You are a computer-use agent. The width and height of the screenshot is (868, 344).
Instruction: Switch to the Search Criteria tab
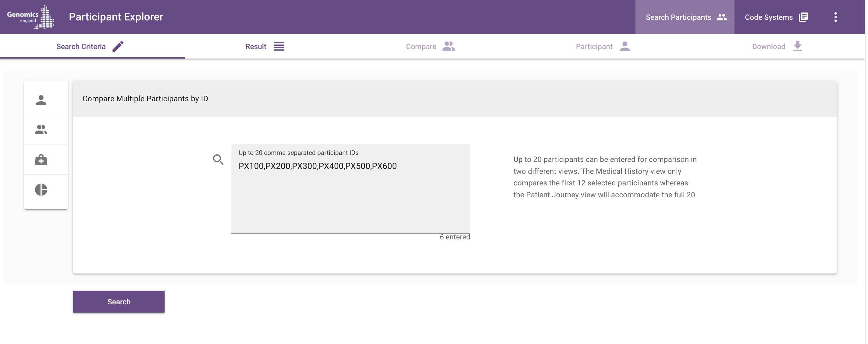coord(92,47)
